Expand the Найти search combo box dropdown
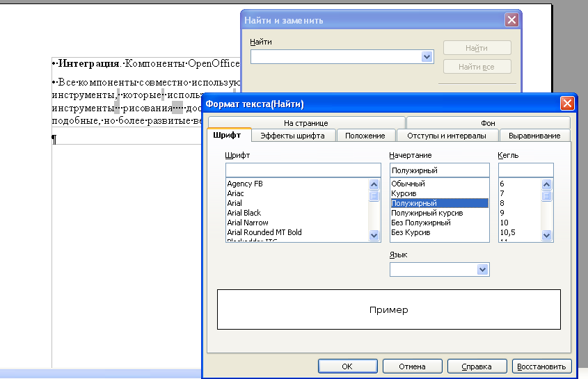588x379 pixels. point(427,57)
